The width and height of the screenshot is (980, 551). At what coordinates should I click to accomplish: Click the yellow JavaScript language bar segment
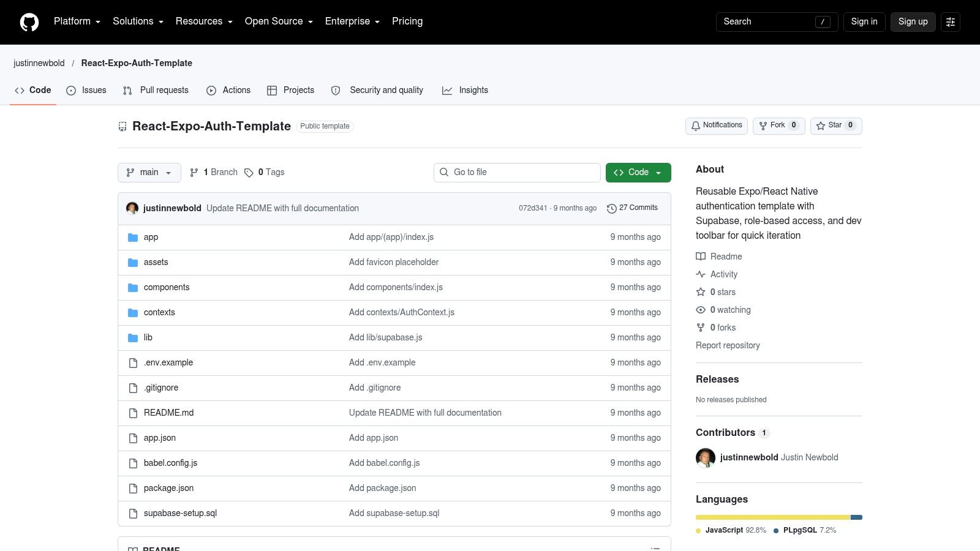[x=773, y=517]
